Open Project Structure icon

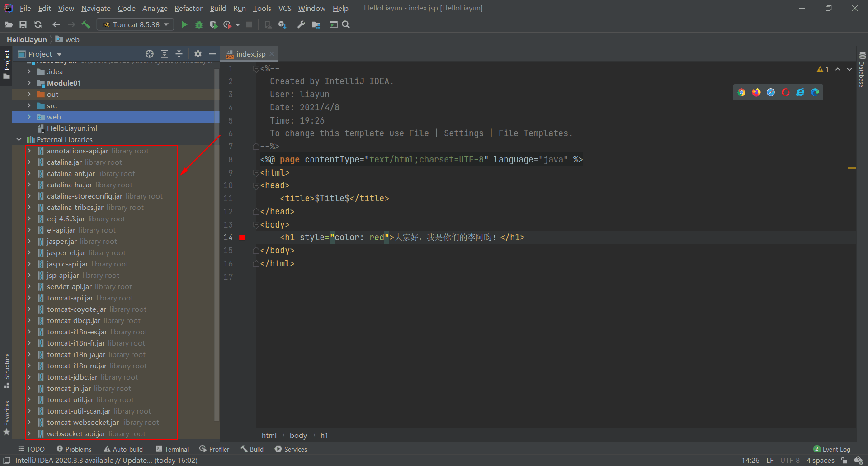coord(316,24)
